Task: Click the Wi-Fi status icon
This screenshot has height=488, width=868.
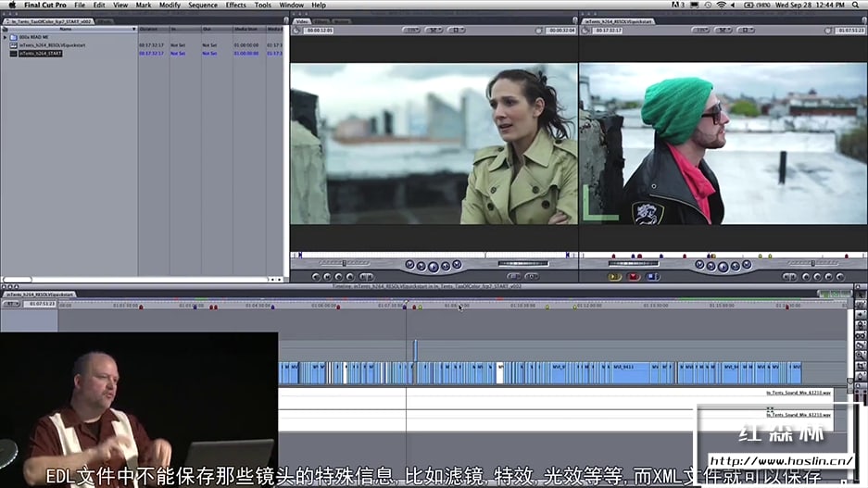Action: click(721, 5)
